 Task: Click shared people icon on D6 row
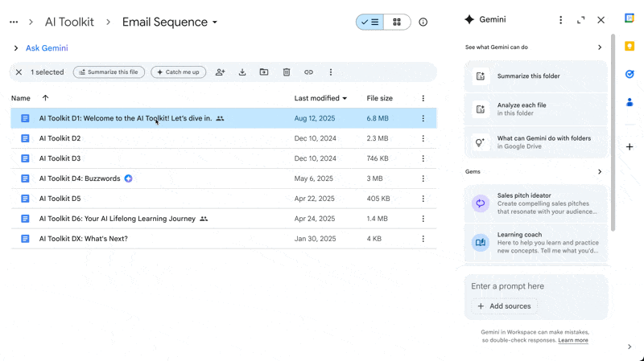coord(204,219)
